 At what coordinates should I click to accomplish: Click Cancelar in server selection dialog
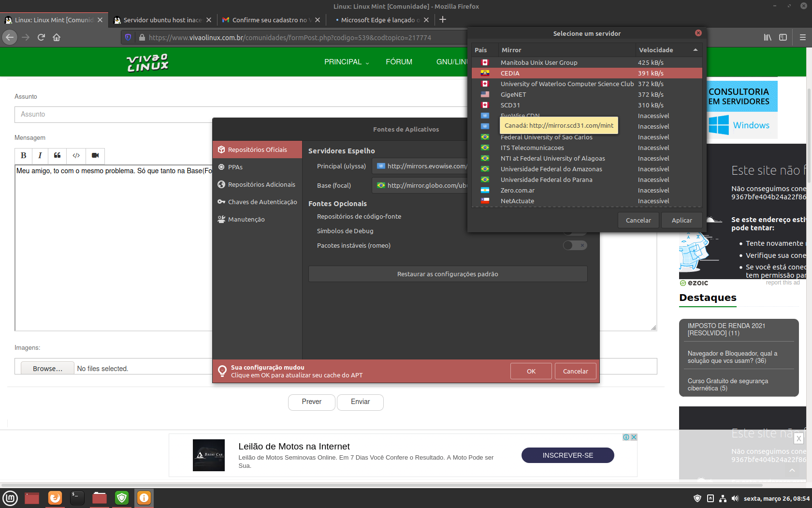[x=638, y=220]
